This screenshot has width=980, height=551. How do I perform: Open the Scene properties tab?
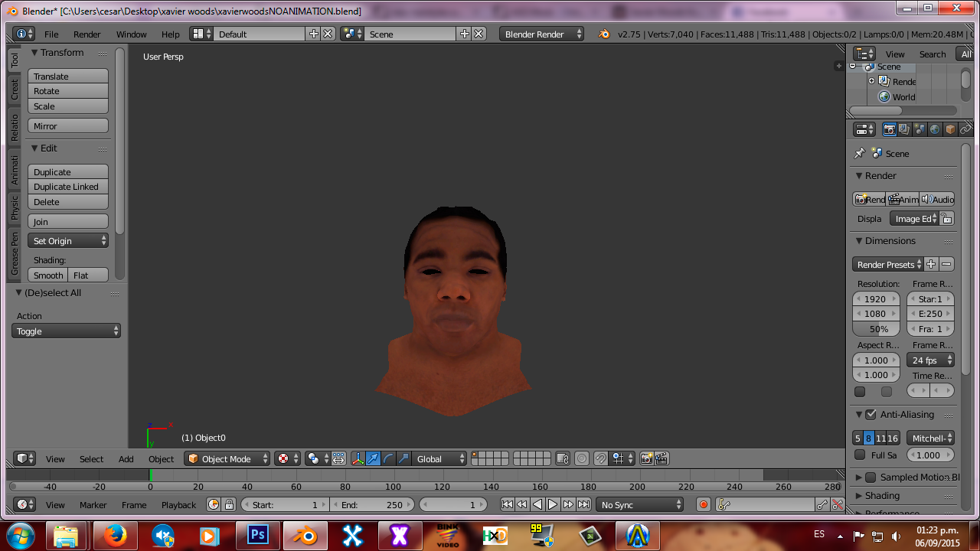pyautogui.click(x=920, y=129)
